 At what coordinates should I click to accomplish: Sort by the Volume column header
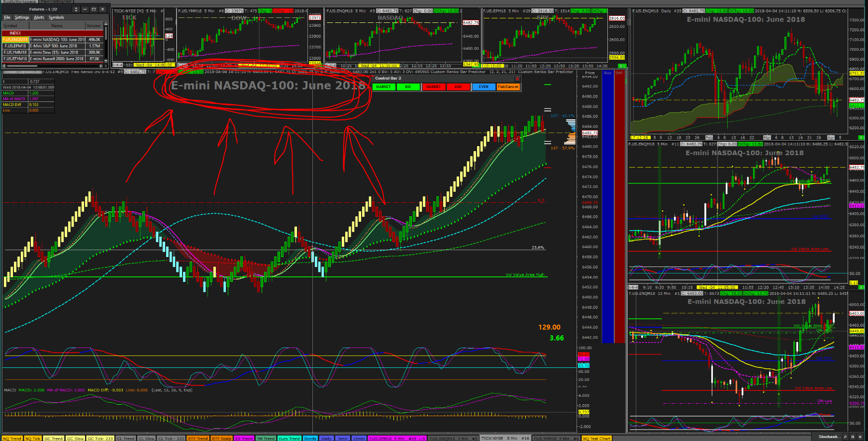[x=94, y=26]
